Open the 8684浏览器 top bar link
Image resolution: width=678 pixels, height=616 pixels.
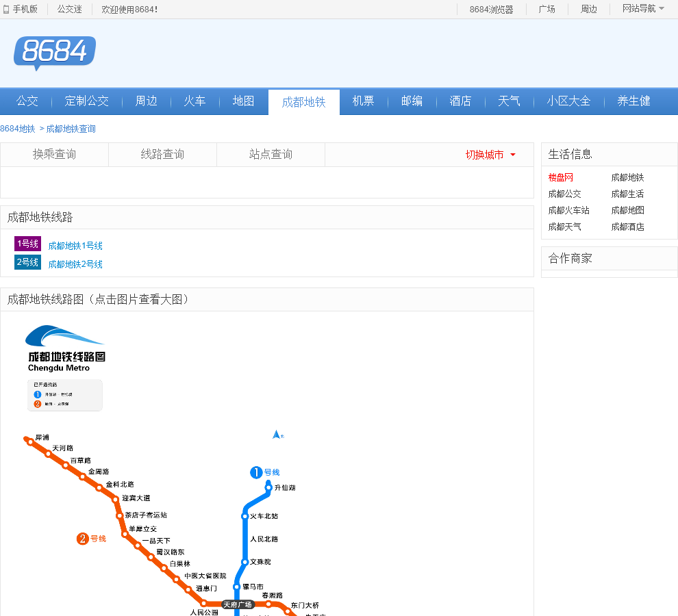pos(491,9)
